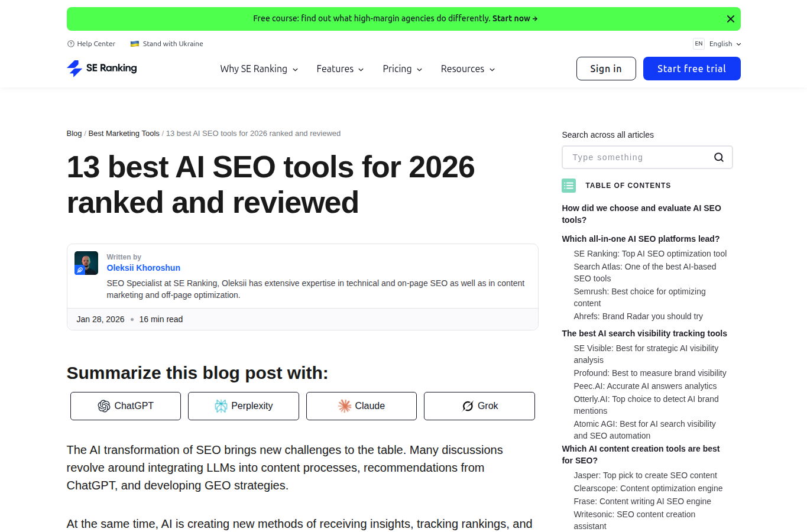Jump to How did we choose section
This screenshot has height=532, width=807.
coord(641,214)
